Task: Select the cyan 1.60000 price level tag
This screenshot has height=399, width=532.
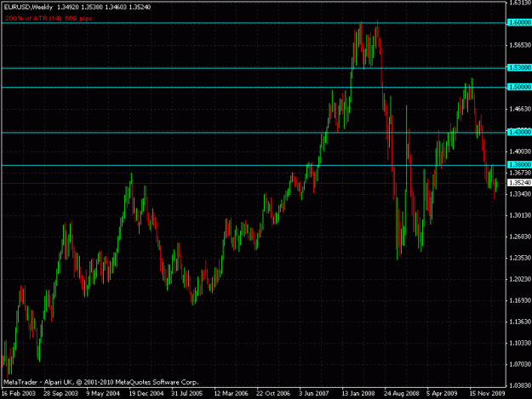Action: (519, 22)
